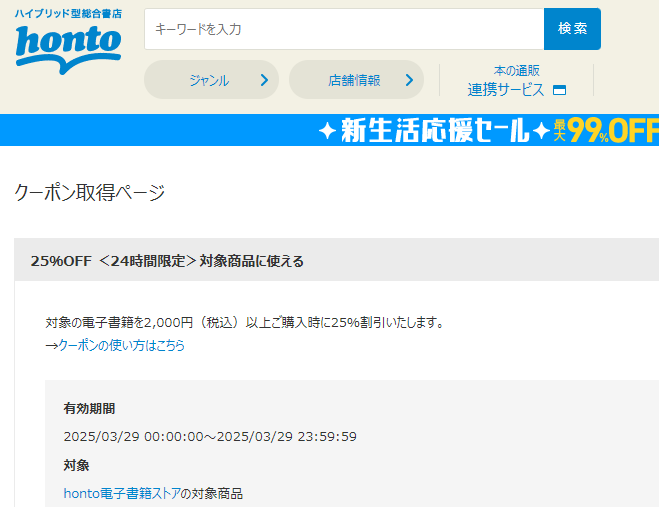
Task: Click the blue 検索 search button
Action: click(572, 29)
